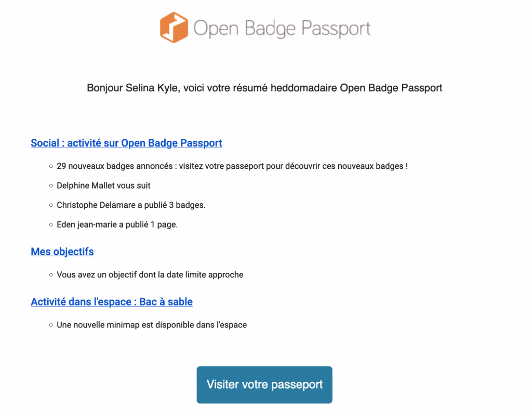The width and height of the screenshot is (532, 410).
Task: Click the bullet marker beside the badges announcement
Action: click(50, 166)
